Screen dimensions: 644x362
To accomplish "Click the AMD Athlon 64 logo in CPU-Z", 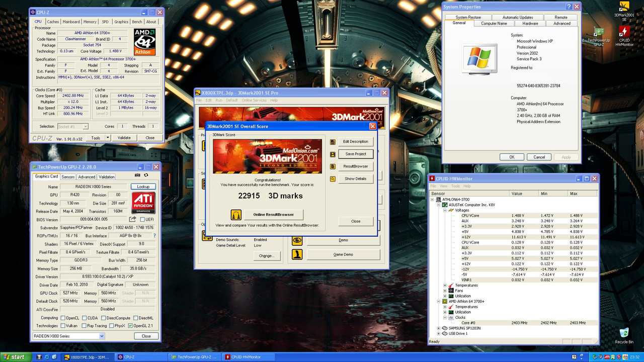I will (145, 41).
